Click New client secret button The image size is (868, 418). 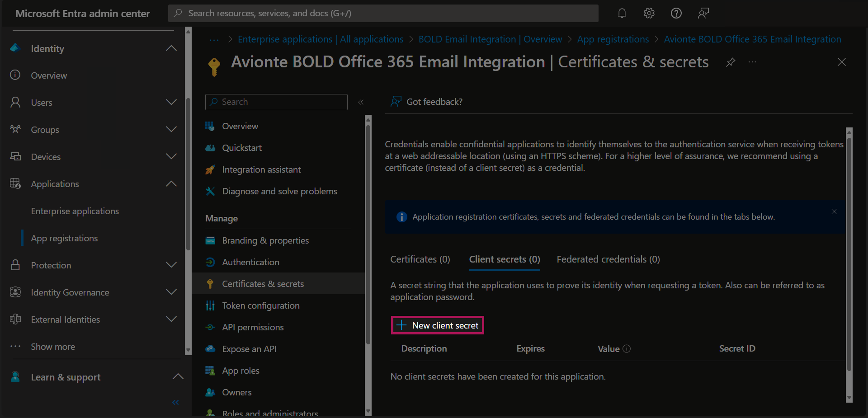(438, 325)
